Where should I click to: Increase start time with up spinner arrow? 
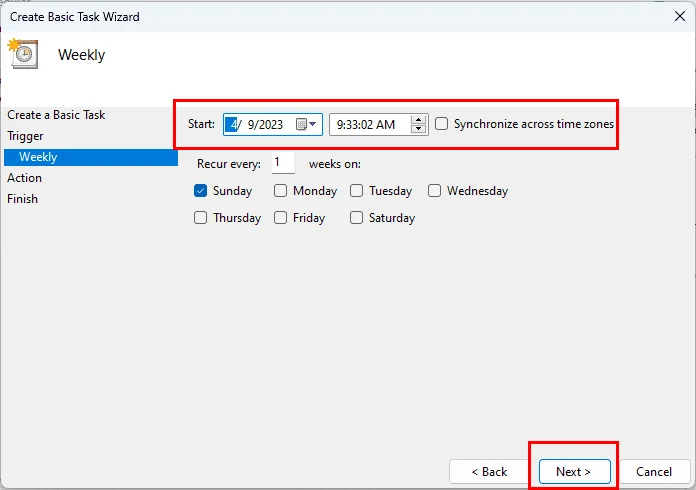(418, 119)
